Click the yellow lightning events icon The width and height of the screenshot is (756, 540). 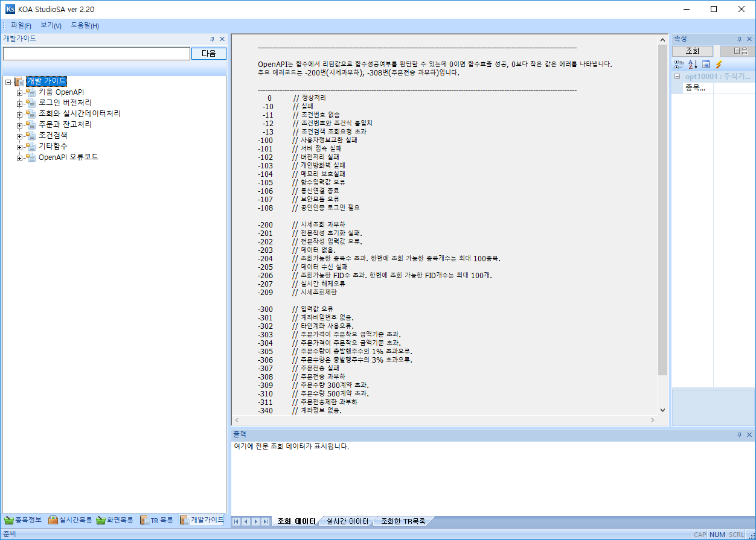coord(719,64)
